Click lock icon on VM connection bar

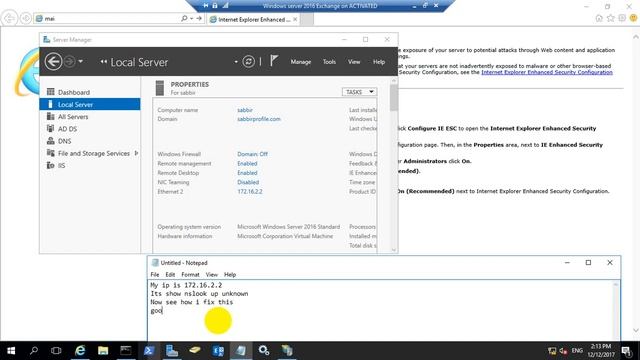[215, 5]
